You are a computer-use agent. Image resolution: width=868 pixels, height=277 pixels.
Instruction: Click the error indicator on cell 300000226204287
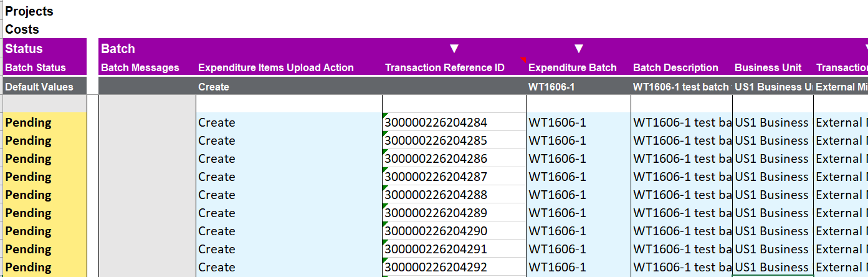[385, 170]
